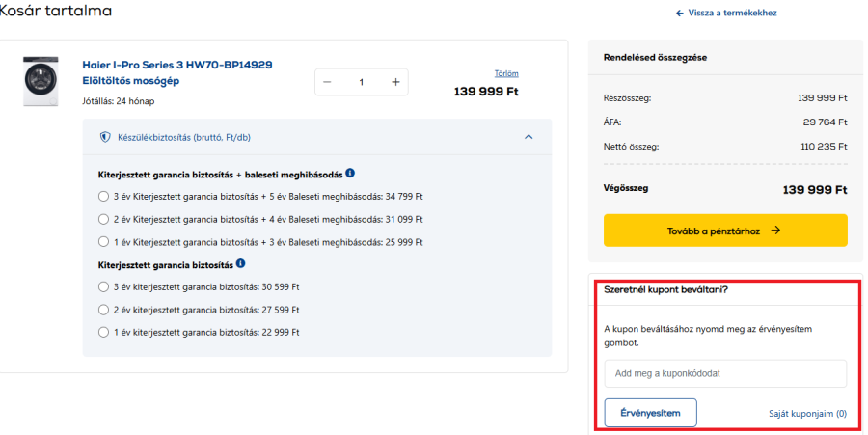Choose 3 év kiterjesztett garancia 30 599 Ft
The height and width of the screenshot is (435, 868).
[104, 286]
